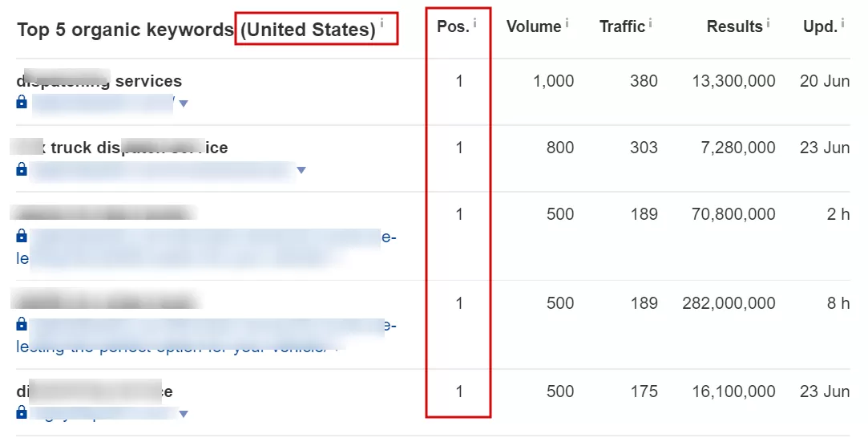Click info icon next to Pos. header

point(475,22)
